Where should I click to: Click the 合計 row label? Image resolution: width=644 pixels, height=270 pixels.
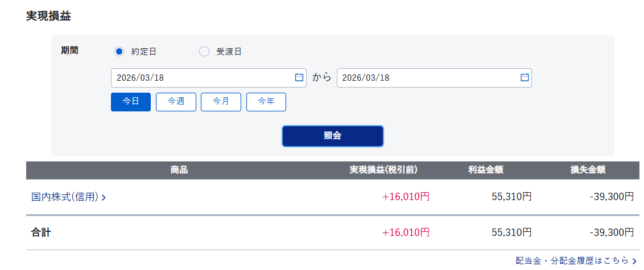tap(41, 232)
